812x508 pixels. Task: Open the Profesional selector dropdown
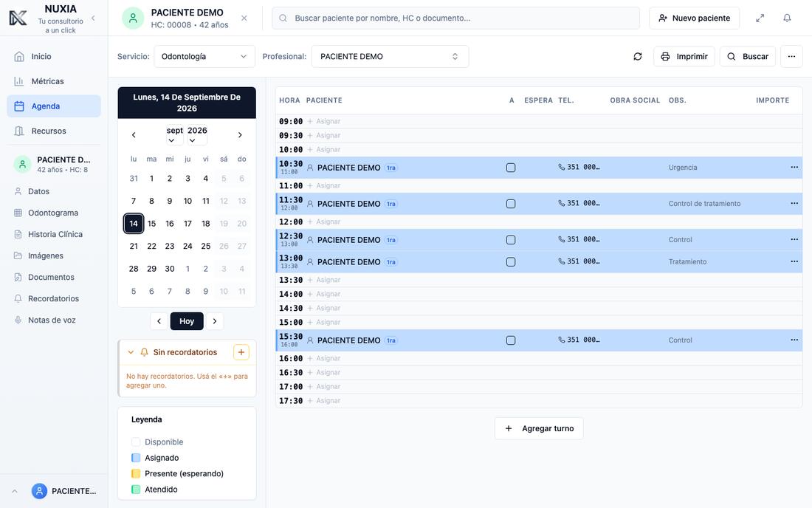coord(390,56)
